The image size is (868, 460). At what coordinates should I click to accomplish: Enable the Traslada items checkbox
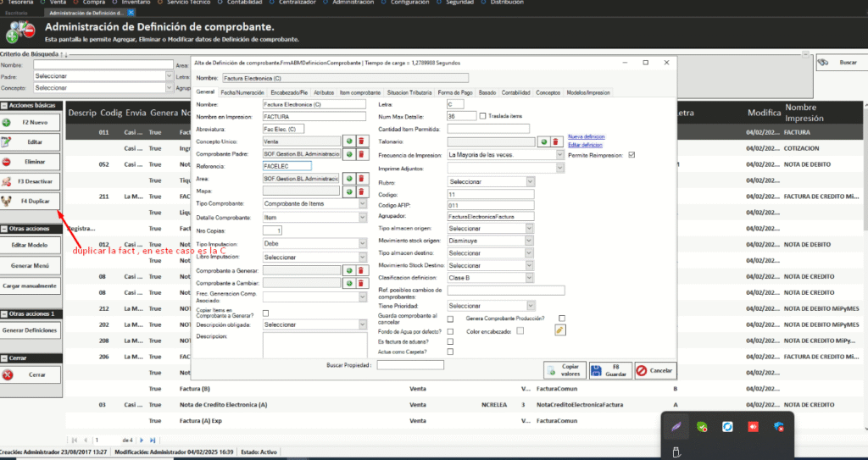(483, 116)
